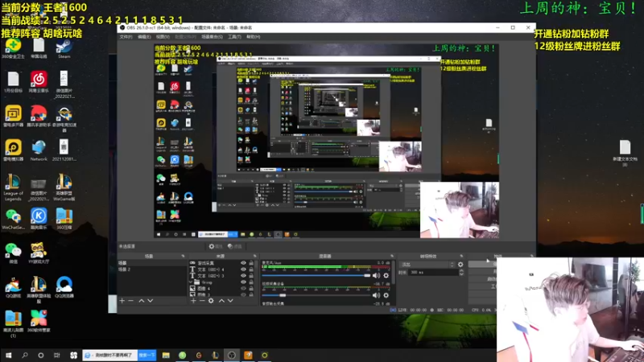Open the 英雄联盟体验服 desktop shortcut
This screenshot has height=362, width=644.
(39, 290)
